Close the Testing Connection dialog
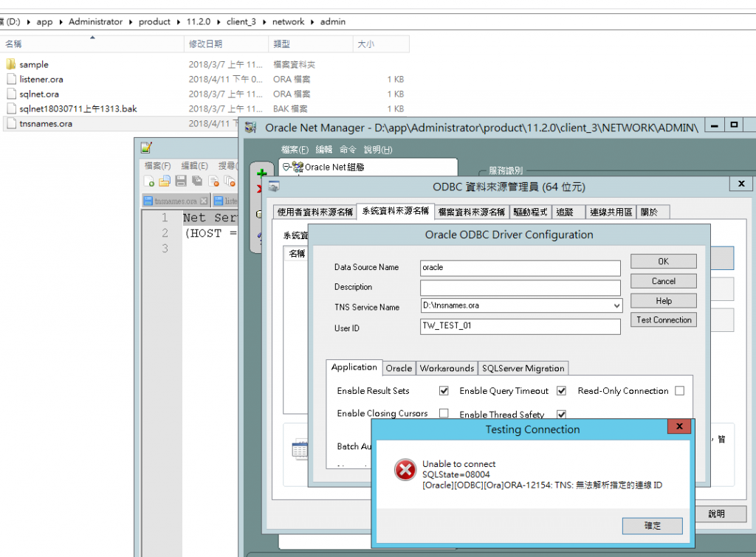Viewport: 756px width, 557px height. point(679,426)
